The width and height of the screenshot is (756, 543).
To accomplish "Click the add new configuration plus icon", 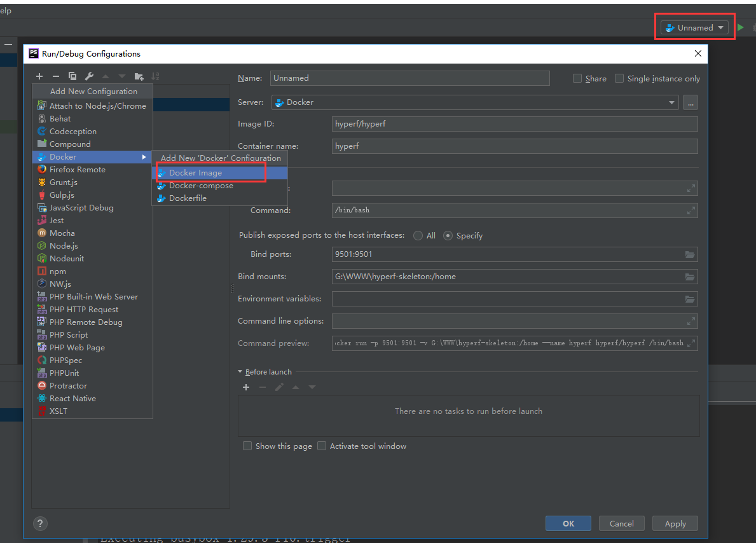I will point(39,76).
